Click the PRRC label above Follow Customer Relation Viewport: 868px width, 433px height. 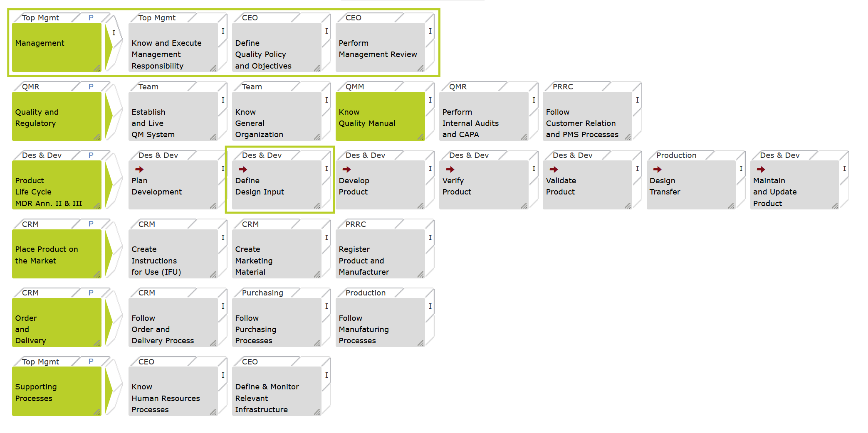pyautogui.click(x=563, y=86)
